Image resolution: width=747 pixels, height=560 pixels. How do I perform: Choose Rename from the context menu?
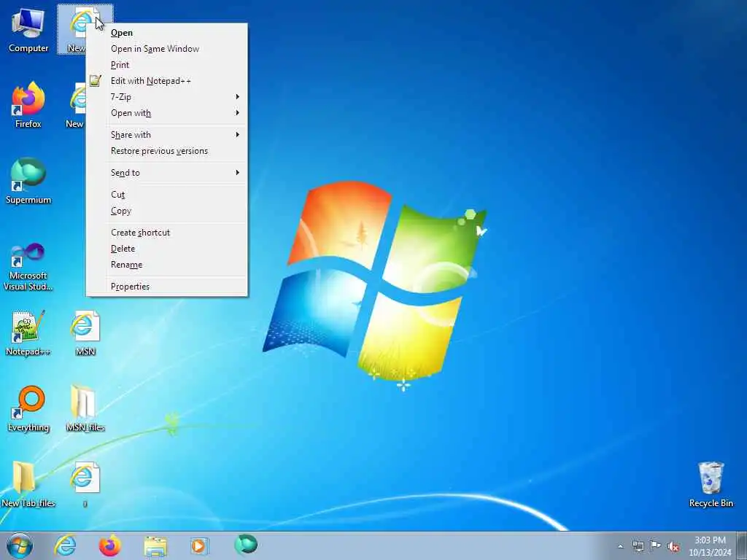tap(167, 265)
